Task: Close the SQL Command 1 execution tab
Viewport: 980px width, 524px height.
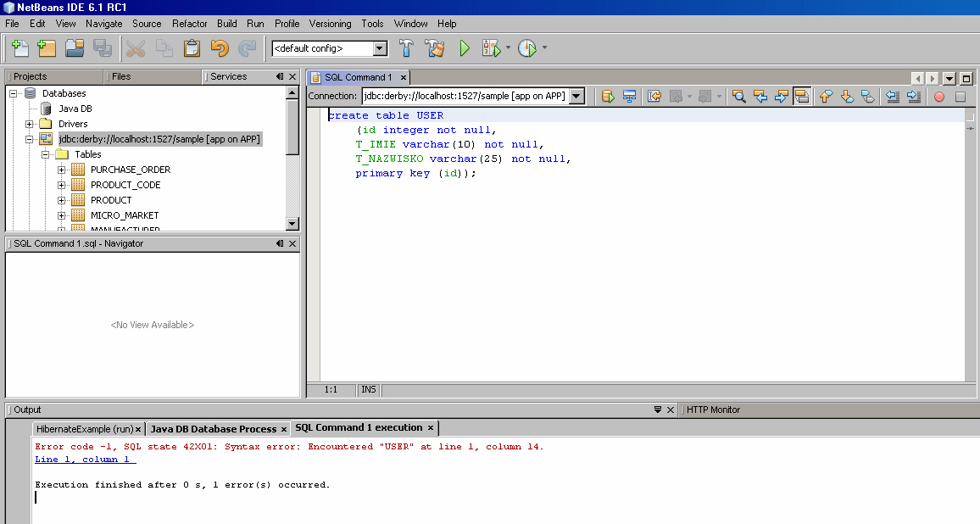Action: [430, 427]
